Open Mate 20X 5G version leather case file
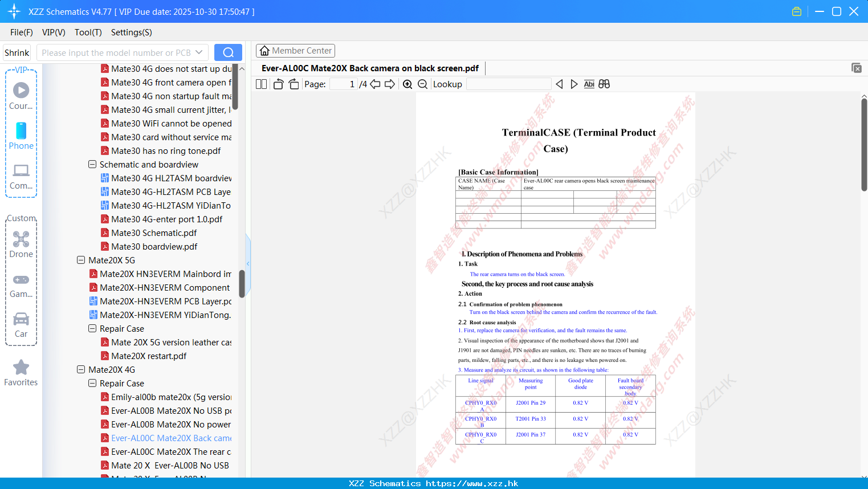Screen dimensions: 868x489 (172, 342)
